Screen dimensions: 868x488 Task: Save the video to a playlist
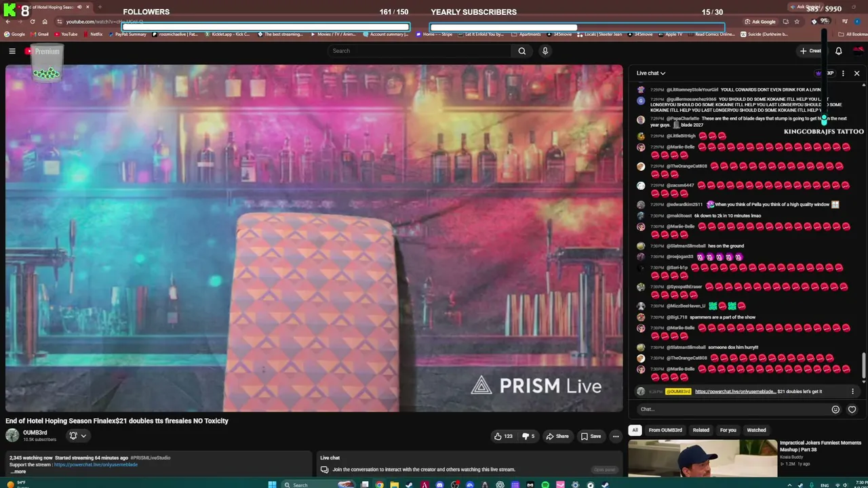(591, 436)
